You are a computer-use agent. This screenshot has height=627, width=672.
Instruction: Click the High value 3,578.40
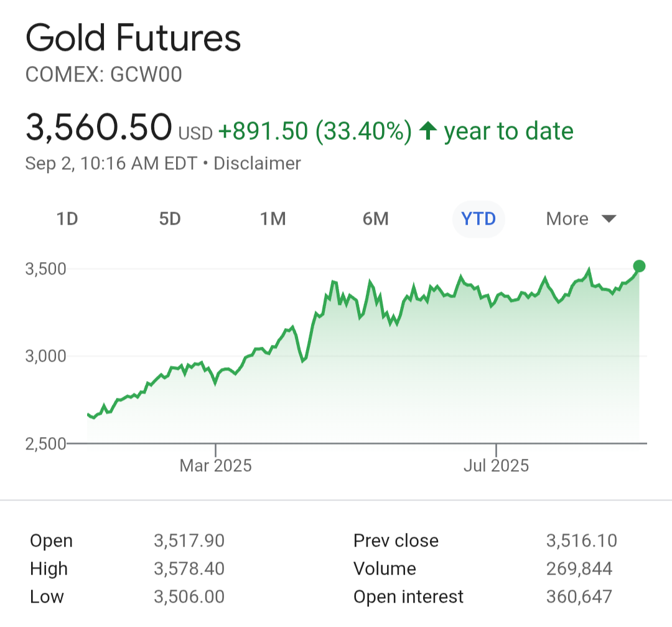[x=189, y=568]
